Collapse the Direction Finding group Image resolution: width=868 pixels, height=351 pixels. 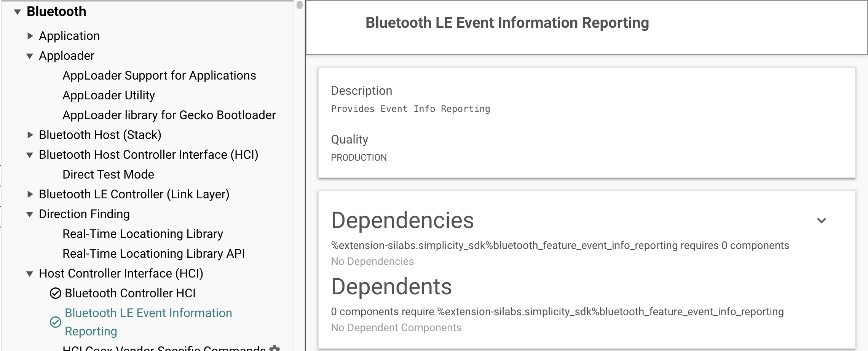[30, 214]
